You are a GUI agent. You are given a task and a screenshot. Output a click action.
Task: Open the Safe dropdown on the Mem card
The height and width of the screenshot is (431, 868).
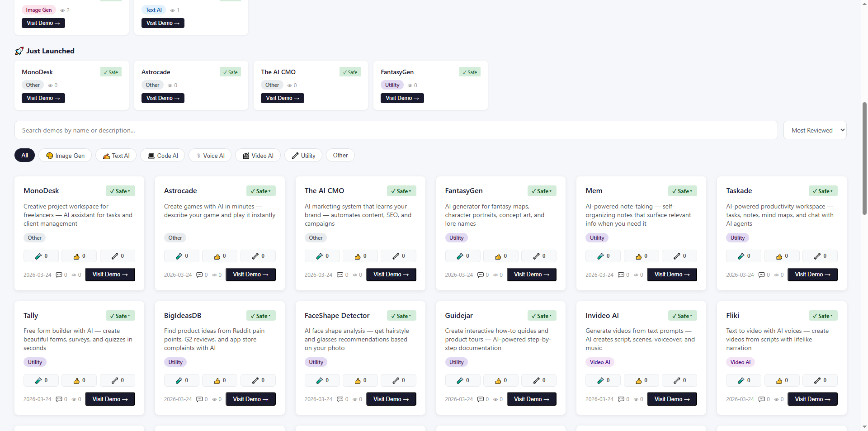pos(683,191)
